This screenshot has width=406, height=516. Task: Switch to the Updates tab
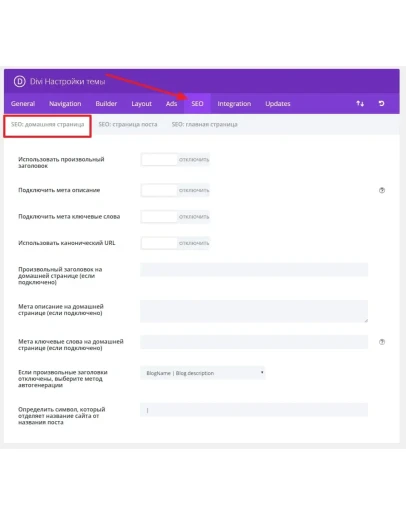pyautogui.click(x=278, y=104)
